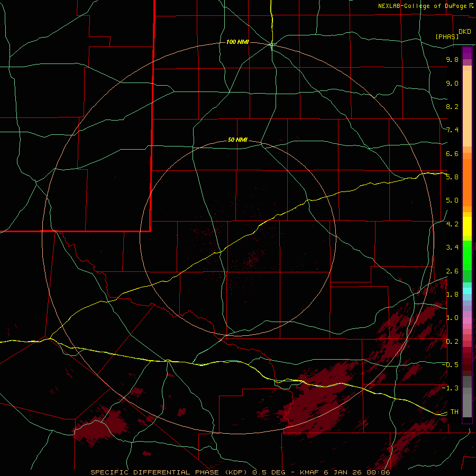
Task: Click the purple segment of the color bar
Action: [467, 53]
